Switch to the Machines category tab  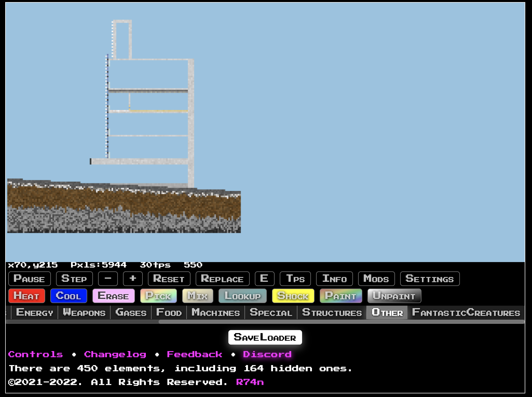coord(215,313)
